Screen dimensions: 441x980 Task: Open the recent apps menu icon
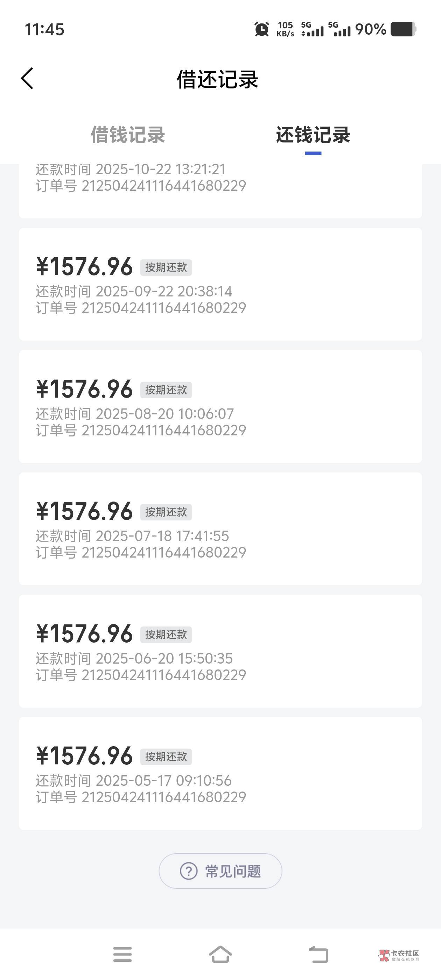click(x=122, y=954)
